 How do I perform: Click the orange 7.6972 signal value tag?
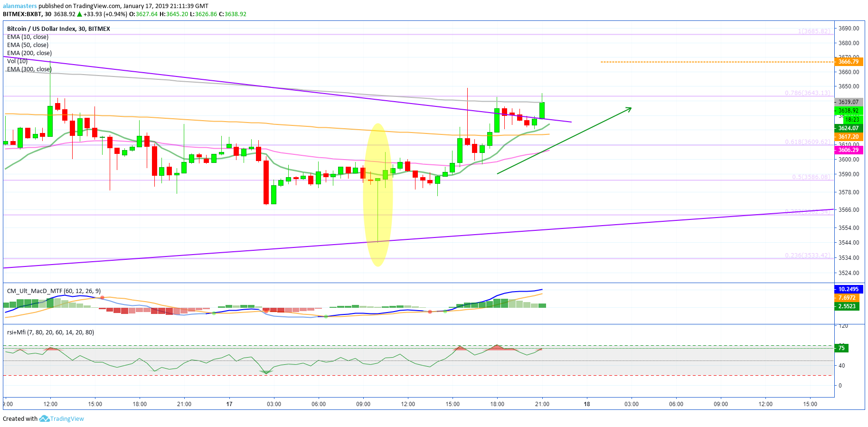click(x=847, y=298)
